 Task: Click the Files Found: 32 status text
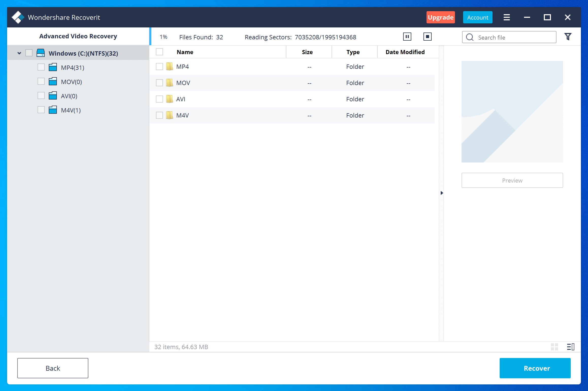coord(201,37)
